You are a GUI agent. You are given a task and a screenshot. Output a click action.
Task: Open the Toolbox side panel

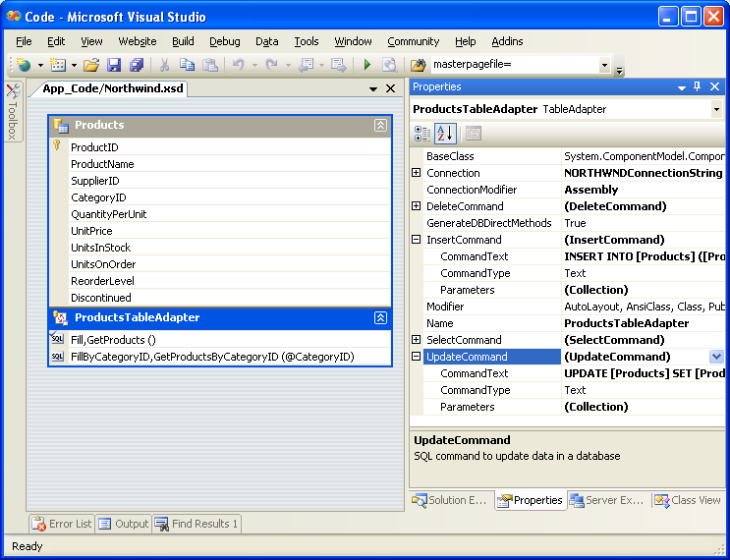coord(12,111)
